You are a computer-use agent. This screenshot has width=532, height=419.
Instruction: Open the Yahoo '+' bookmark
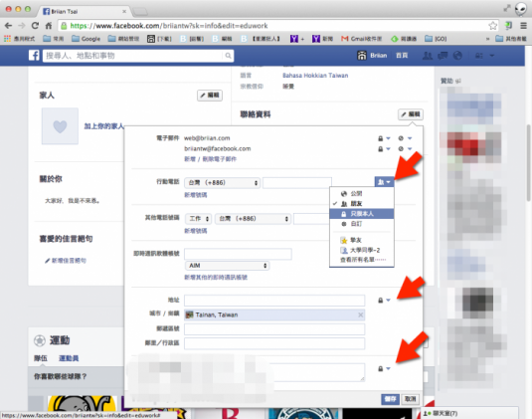[x=297, y=39]
